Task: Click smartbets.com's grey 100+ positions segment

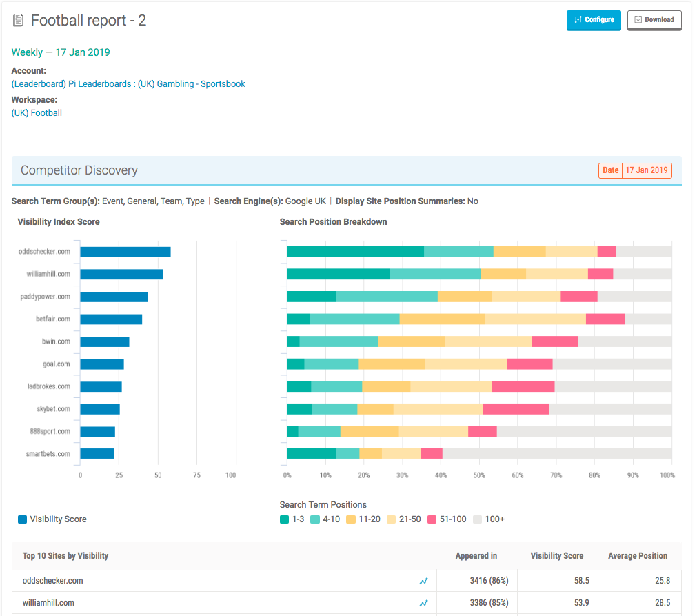Action: click(557, 454)
